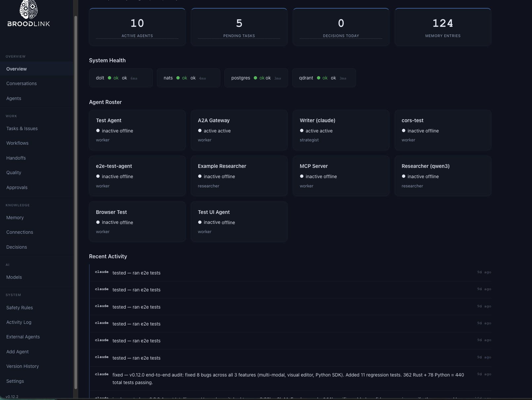Image resolution: width=532 pixels, height=400 pixels.
Task: Open Settings in the sidebar
Action: tap(36, 381)
